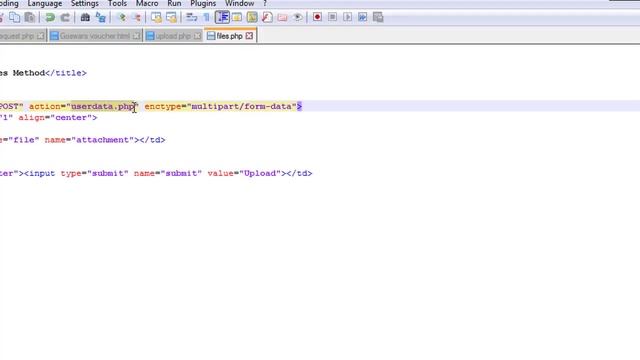Switch to the upload.php tab
The width and height of the screenshot is (640, 360).
click(173, 36)
